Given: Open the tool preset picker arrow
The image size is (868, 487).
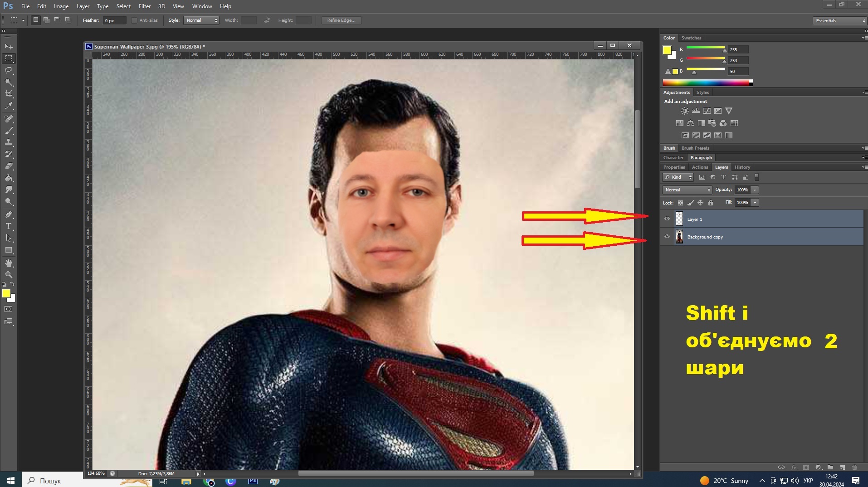Looking at the screenshot, I should tap(23, 20).
